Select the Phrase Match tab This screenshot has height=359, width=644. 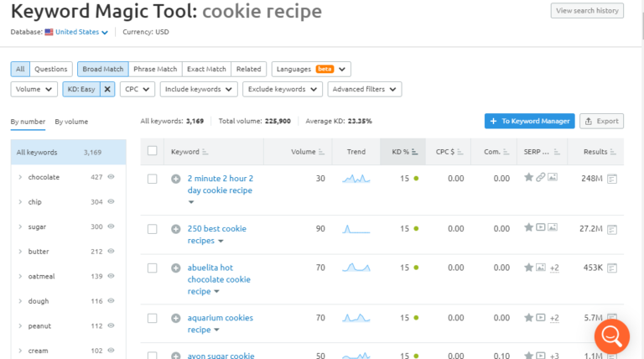(x=155, y=69)
